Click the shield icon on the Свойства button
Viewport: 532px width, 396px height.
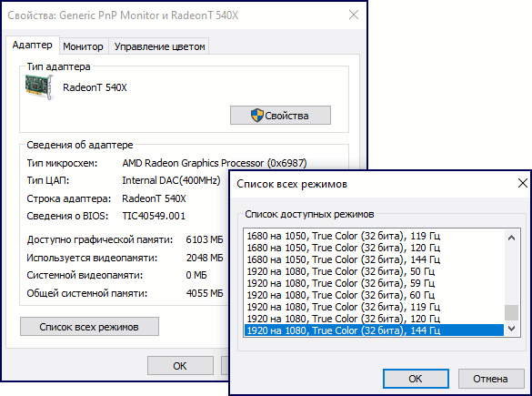[x=256, y=116]
